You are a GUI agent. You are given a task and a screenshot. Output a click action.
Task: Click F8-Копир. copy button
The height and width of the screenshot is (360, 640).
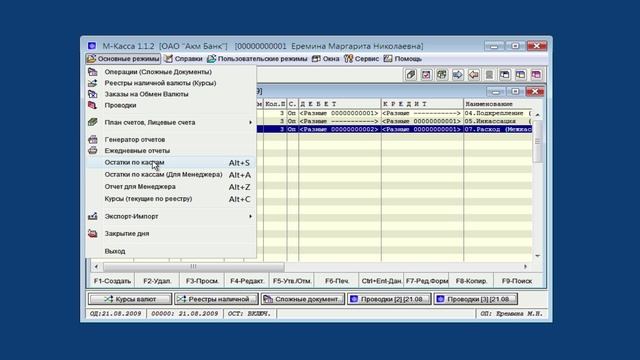pos(471,281)
